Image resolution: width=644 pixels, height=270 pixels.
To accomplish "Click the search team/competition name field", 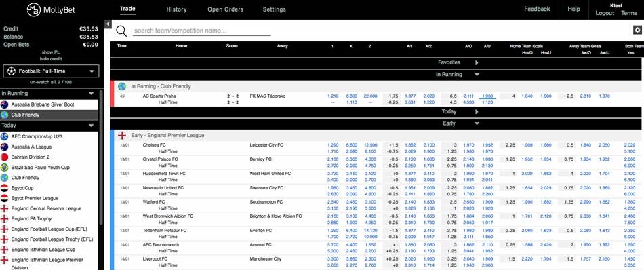I will [x=201, y=31].
